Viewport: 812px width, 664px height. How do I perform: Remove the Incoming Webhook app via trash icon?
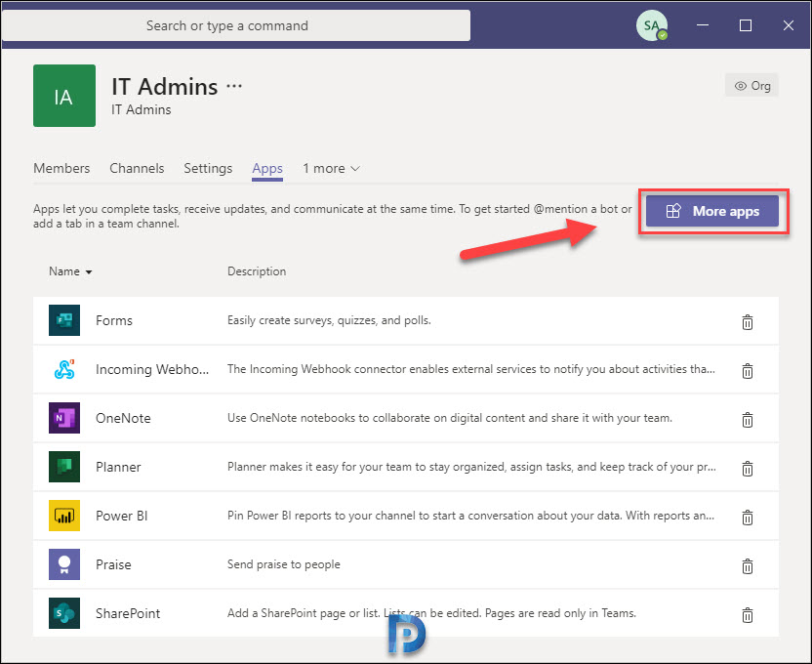pos(748,371)
